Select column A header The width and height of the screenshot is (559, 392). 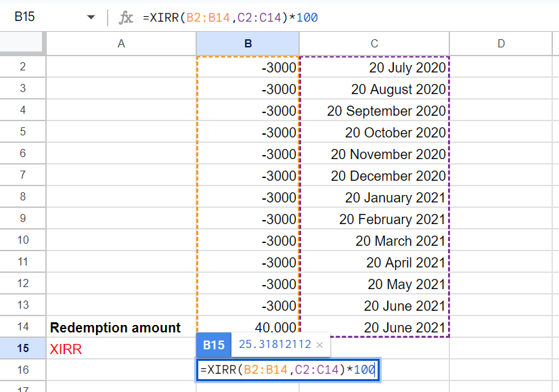(x=121, y=44)
